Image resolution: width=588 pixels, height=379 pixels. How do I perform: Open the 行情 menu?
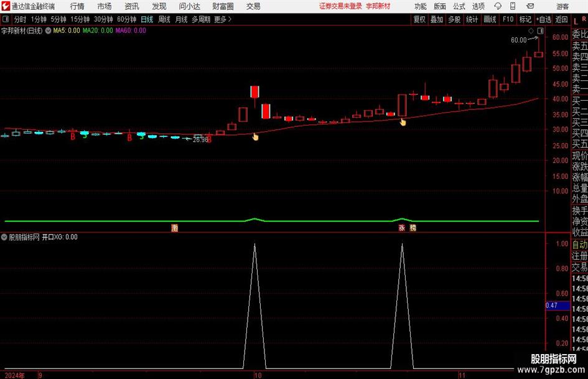coord(77,6)
